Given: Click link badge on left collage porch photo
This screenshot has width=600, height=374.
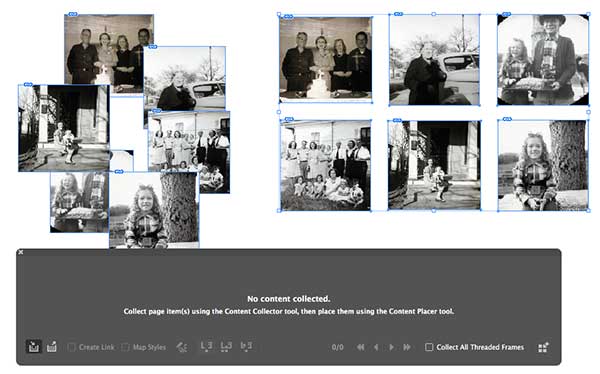Looking at the screenshot, I should point(28,85).
